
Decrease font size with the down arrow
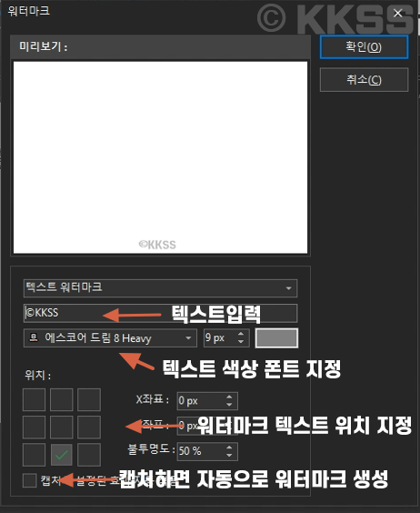[x=241, y=342]
